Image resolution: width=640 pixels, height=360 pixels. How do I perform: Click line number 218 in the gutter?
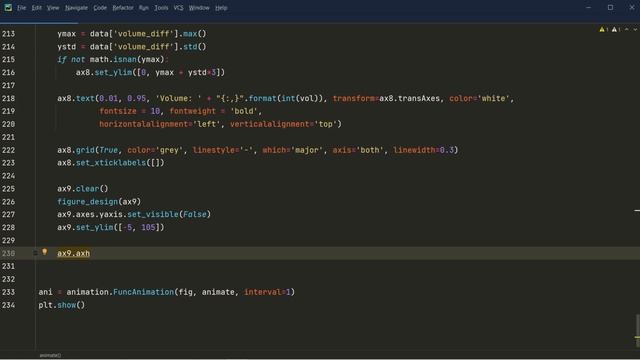coord(8,98)
